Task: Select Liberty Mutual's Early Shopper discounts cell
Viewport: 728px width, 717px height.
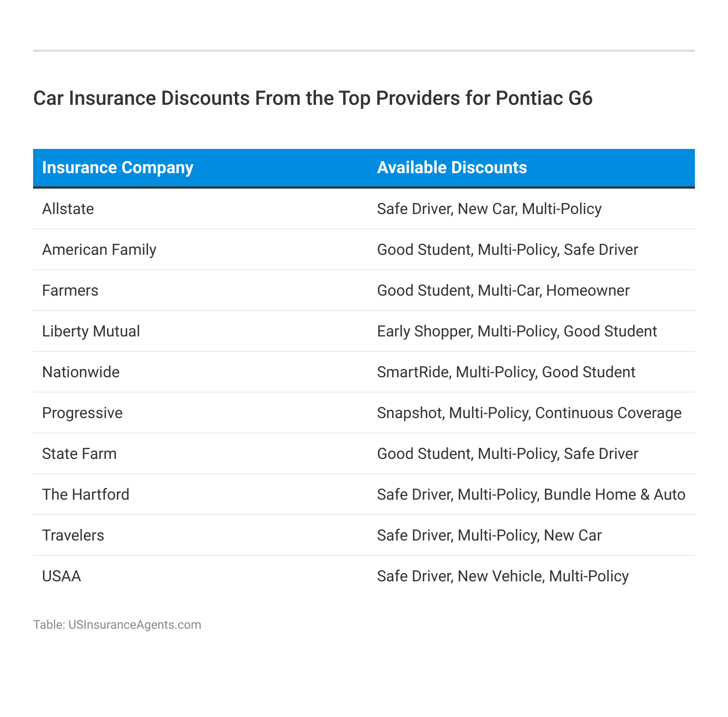Action: tap(517, 331)
